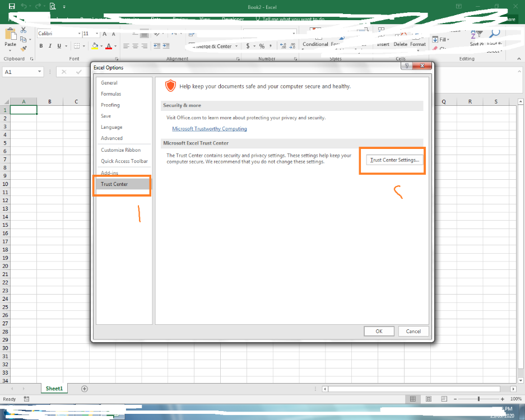
Task: Follow Microsoft Trustworthy Computing link
Action: (x=209, y=128)
